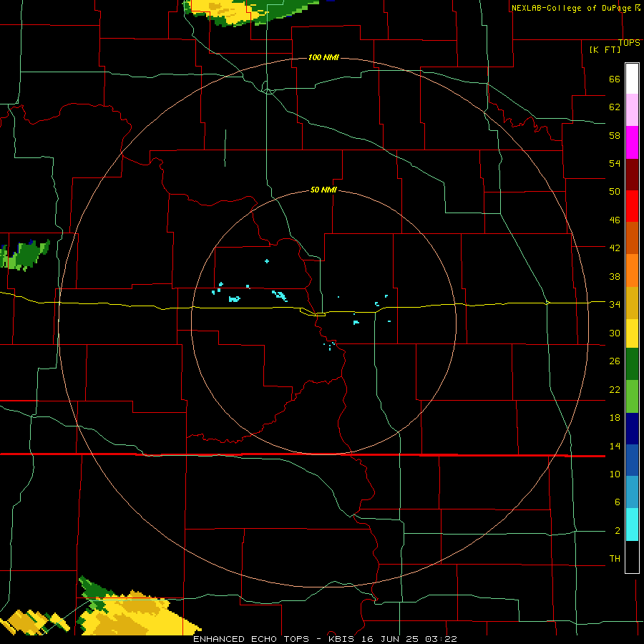Click the '10' legend value
Image resolution: width=644 pixels, height=644 pixels.
615,474
